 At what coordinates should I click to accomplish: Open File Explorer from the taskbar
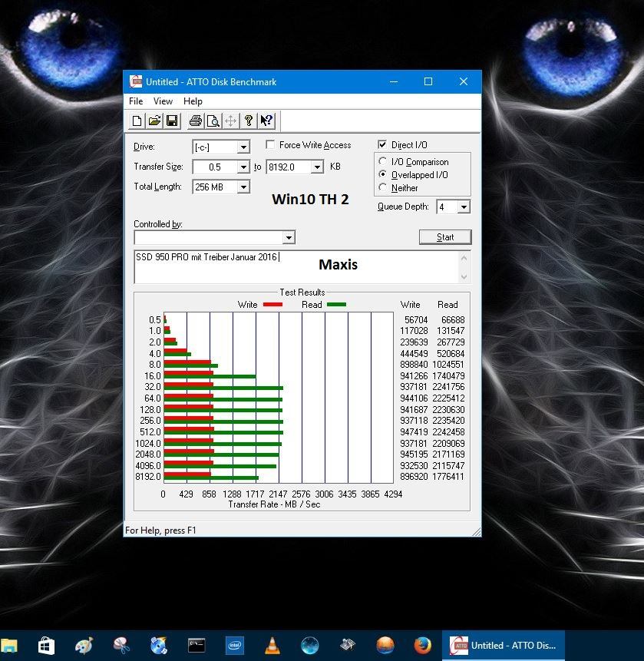[x=9, y=646]
